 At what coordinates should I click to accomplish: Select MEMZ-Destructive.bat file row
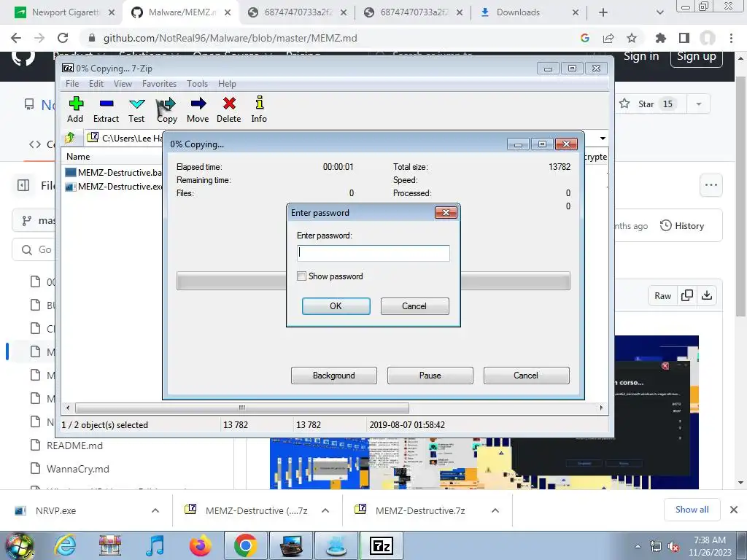coord(113,172)
